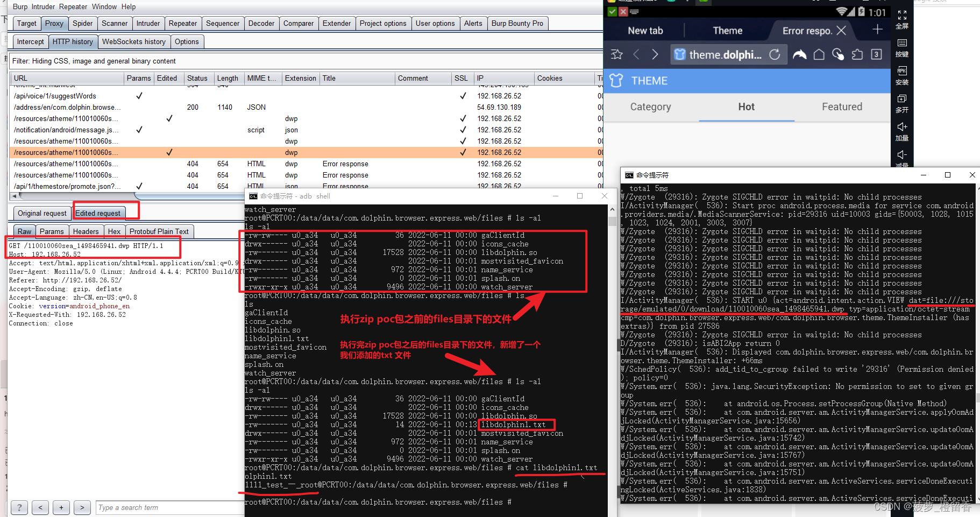The width and height of the screenshot is (980, 517).
Task: Open the Project options tab
Action: tap(383, 23)
